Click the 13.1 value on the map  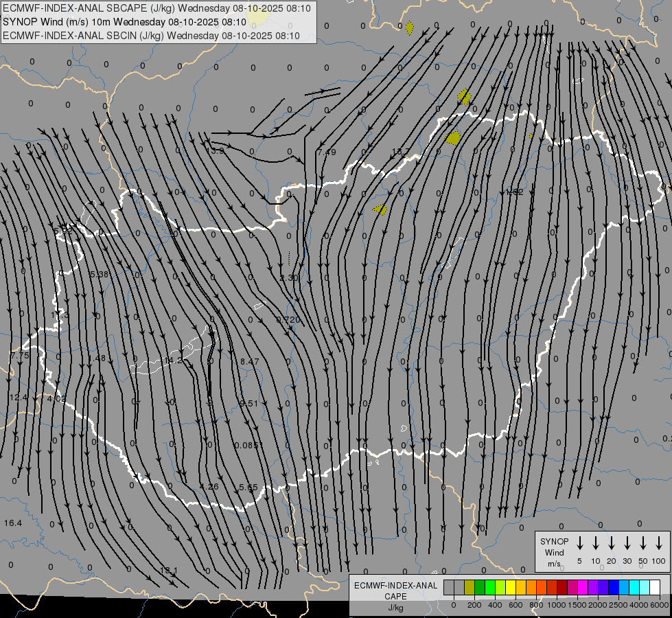(x=169, y=571)
